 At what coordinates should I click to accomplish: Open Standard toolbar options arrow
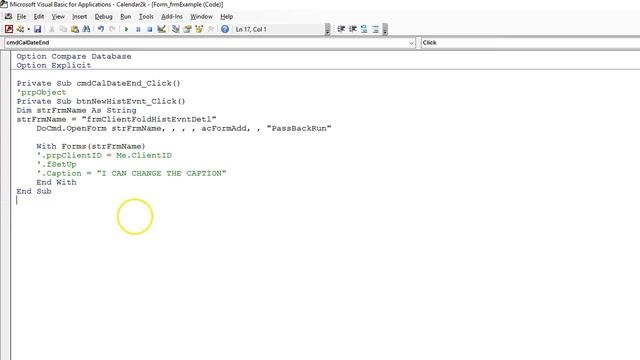(327, 29)
